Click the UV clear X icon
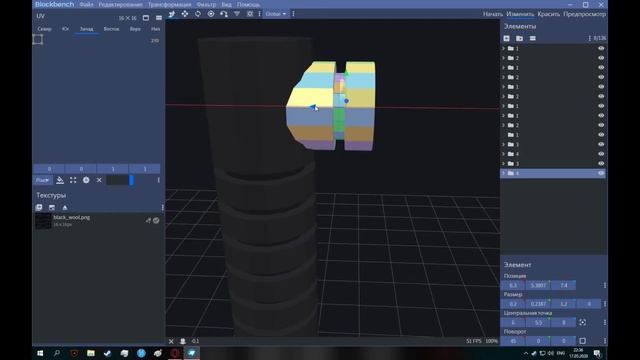Image resolution: width=640 pixels, height=360 pixels. tap(99, 180)
